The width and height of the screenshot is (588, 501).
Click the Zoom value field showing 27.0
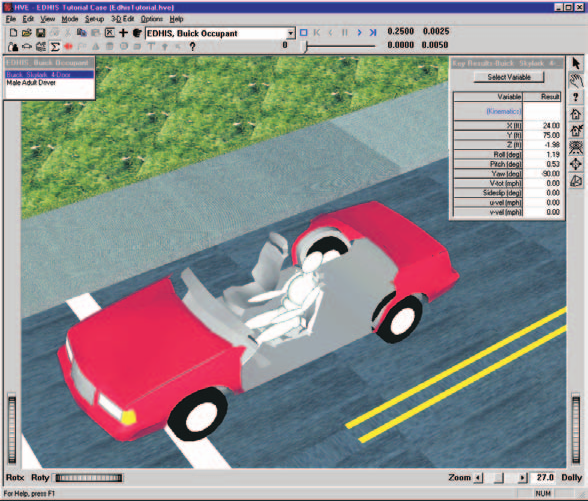click(544, 478)
